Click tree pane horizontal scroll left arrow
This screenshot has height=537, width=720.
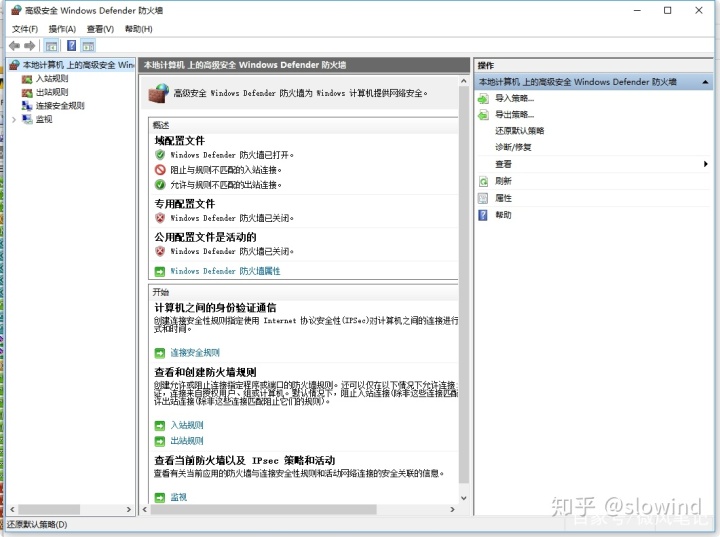tap(12, 509)
